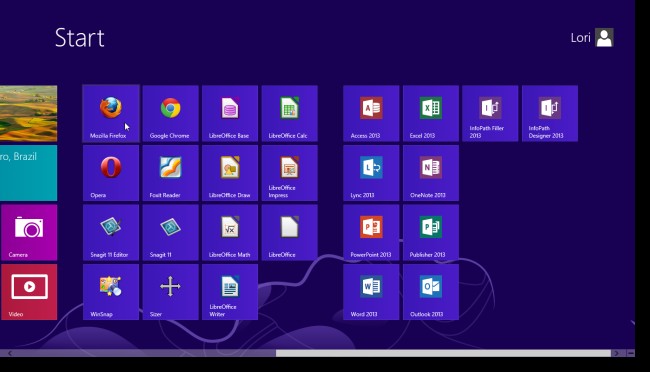Image resolution: width=650 pixels, height=372 pixels.
Task: Launch the LibreOffice Impress tile
Action: point(289,173)
